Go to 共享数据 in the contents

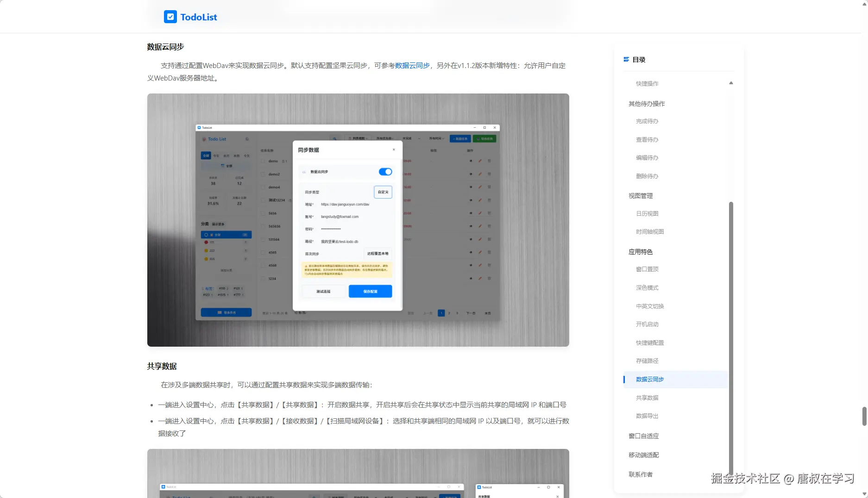point(647,398)
